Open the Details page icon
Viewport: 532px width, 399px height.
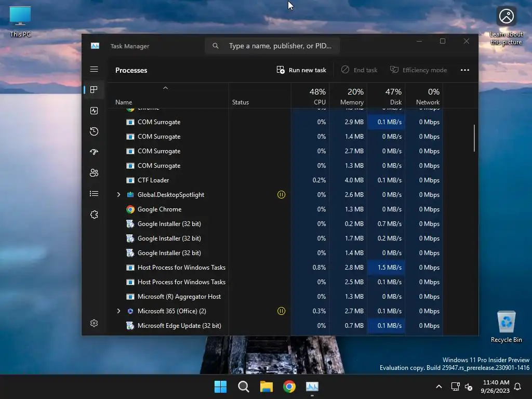(94, 193)
